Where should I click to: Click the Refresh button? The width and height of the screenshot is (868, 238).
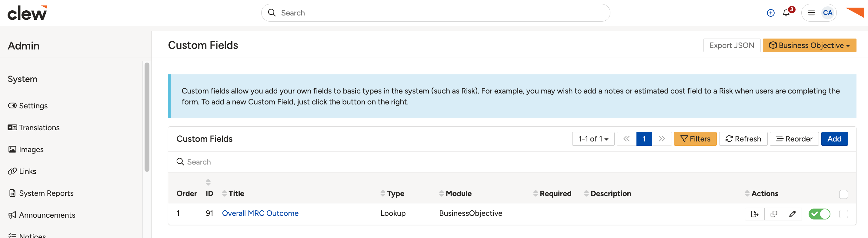(743, 139)
